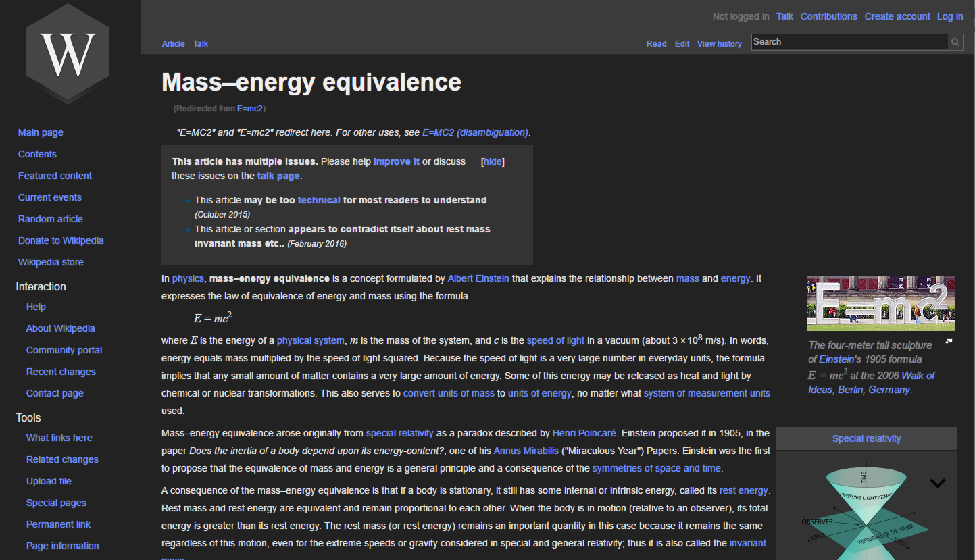Screen dimensions: 975x560
Task: Click Log in link
Action: pos(950,16)
